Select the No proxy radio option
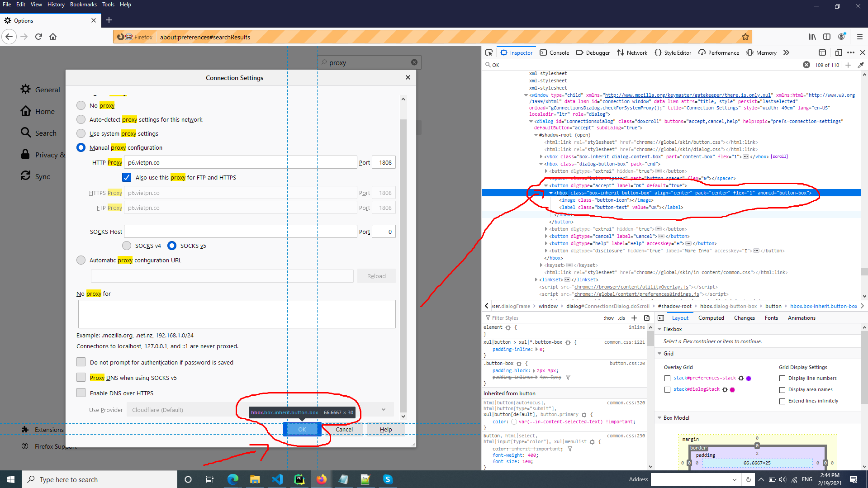Screen dimensions: 868x488 click(x=81, y=105)
